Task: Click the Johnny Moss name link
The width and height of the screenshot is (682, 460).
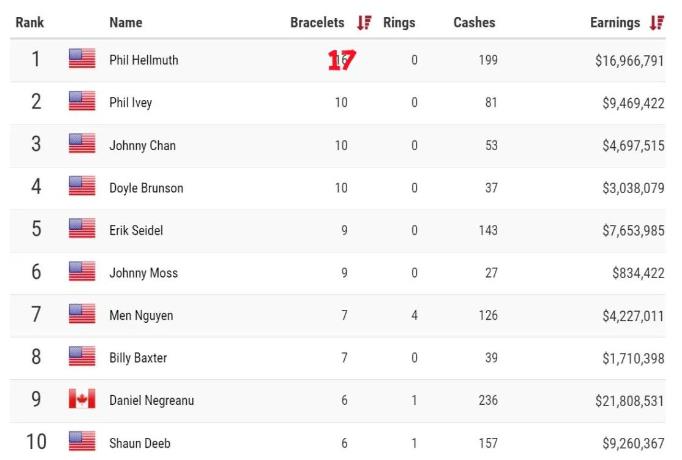Action: tap(143, 273)
